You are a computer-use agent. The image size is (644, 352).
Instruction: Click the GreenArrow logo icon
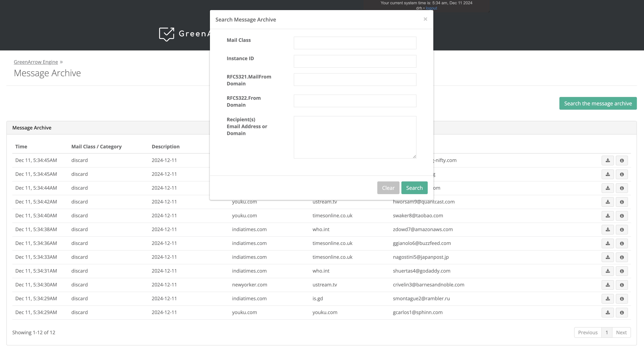[x=166, y=34]
